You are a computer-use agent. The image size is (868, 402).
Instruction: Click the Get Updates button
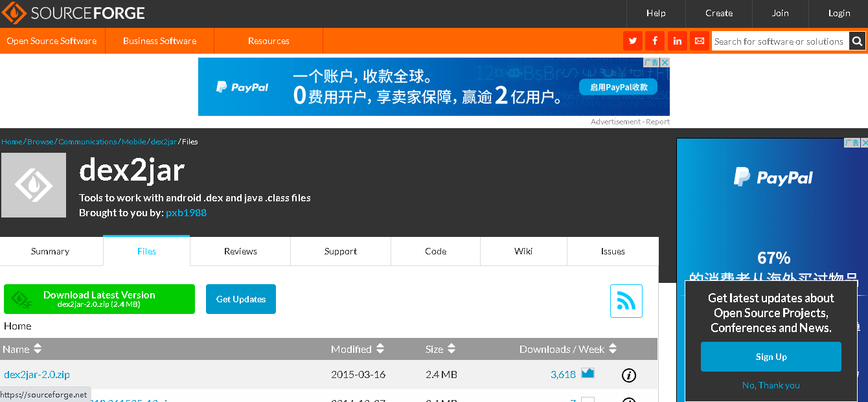tap(241, 299)
